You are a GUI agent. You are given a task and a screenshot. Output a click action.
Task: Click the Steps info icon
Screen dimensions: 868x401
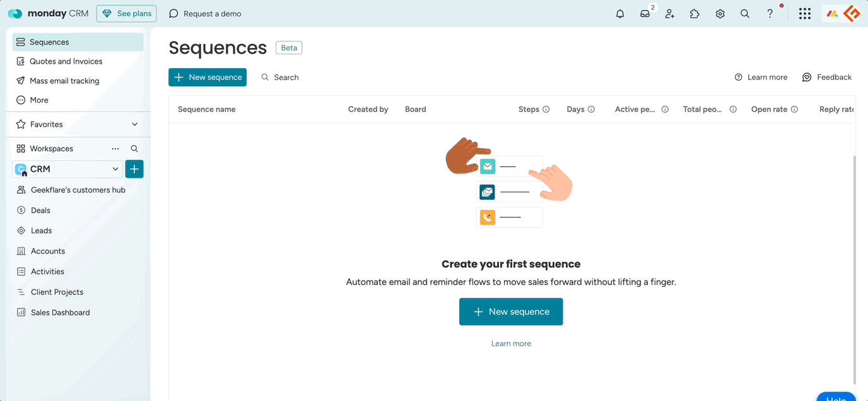coord(546,109)
